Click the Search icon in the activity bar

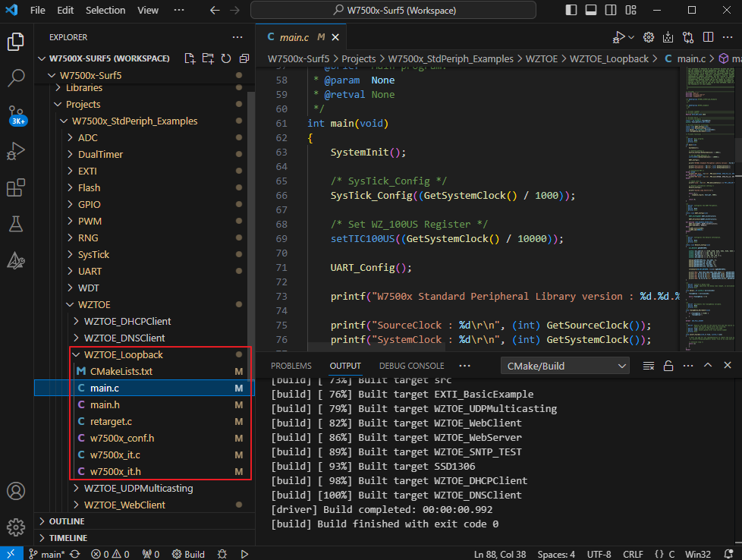(x=16, y=77)
